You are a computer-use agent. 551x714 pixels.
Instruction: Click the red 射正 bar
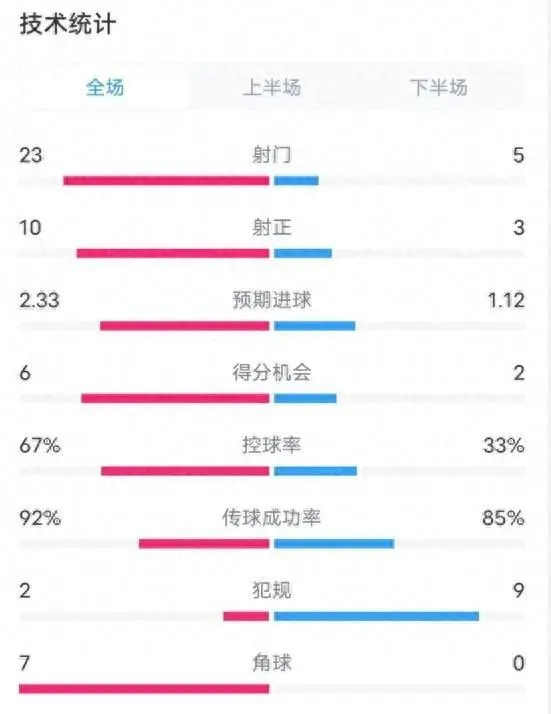[173, 253]
